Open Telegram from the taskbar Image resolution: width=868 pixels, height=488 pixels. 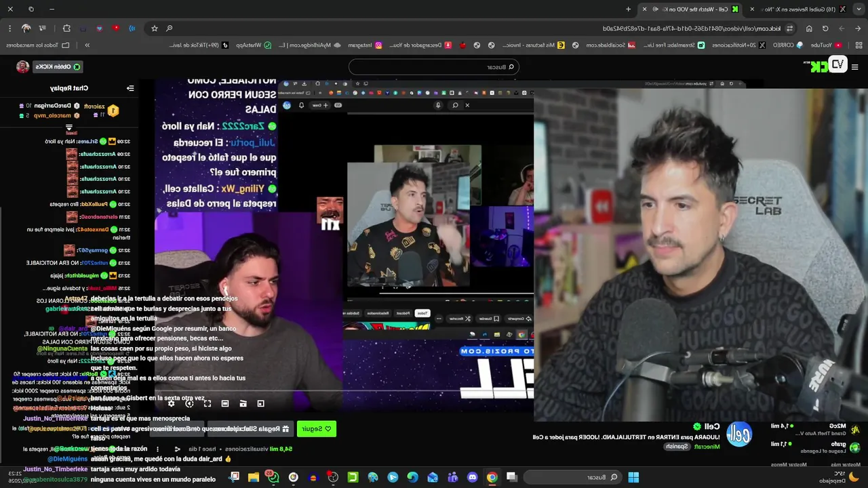pos(393,477)
